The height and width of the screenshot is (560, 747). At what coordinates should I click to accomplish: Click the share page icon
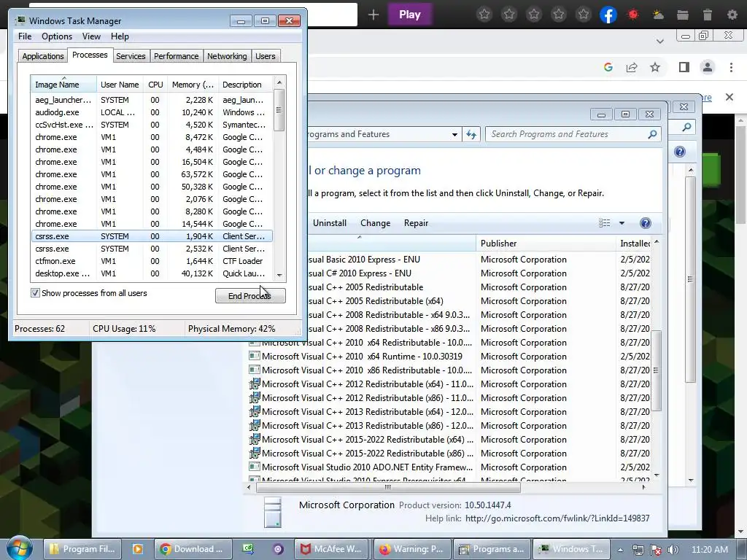632,67
